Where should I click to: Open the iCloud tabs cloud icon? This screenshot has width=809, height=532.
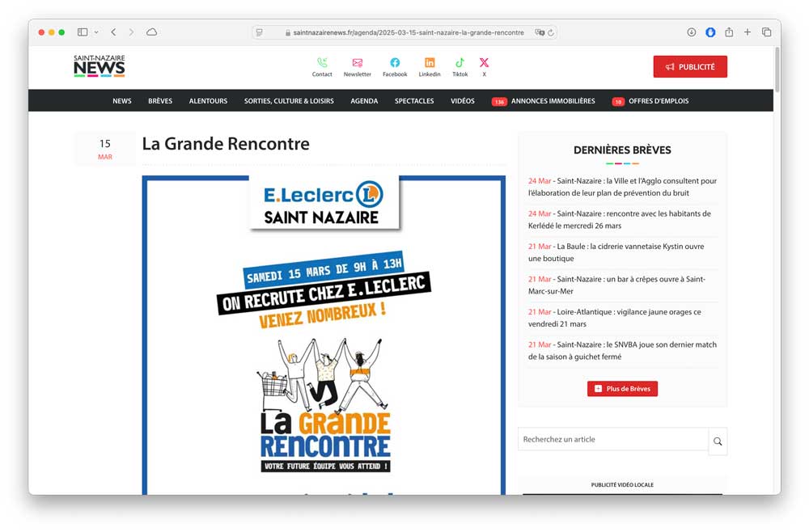point(152,32)
